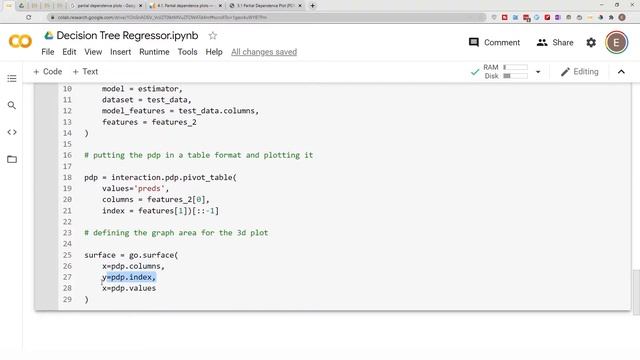640x360 pixels.
Task: Expand the RAM and Disk connection dropdown
Action: (x=538, y=72)
